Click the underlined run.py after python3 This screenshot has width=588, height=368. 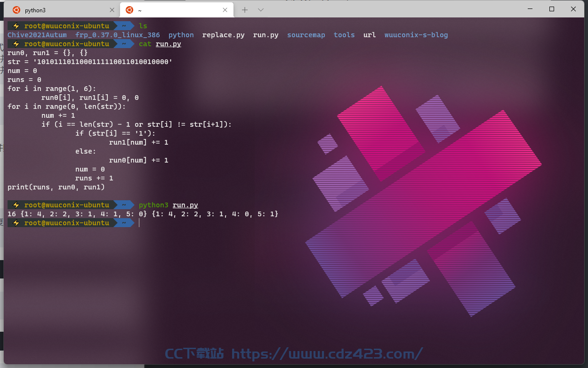[185, 205]
